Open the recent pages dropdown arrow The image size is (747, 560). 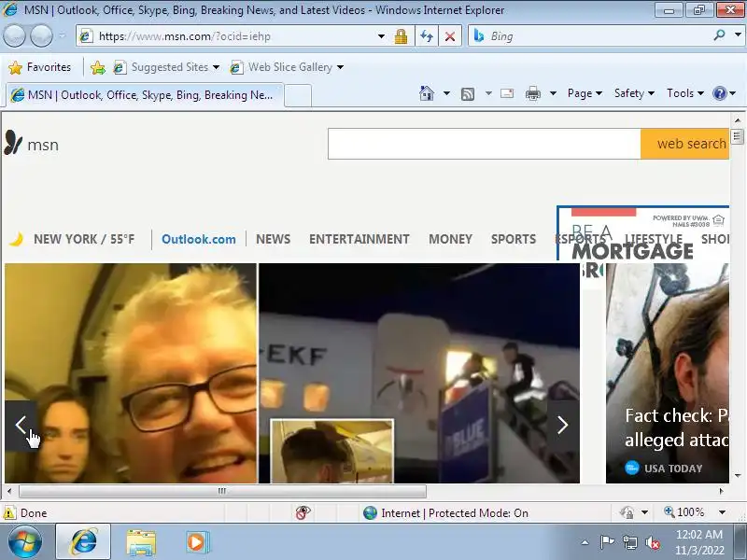pyautogui.click(x=63, y=36)
